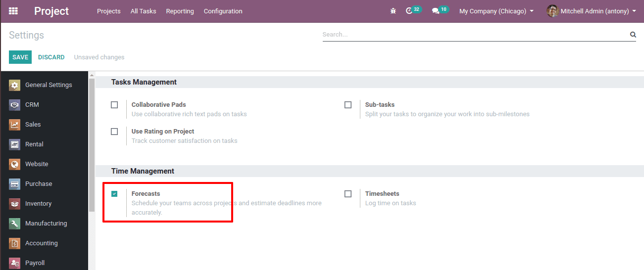Viewport: 644px width, 270px height.
Task: Click the CRM handshake icon
Action: click(15, 105)
